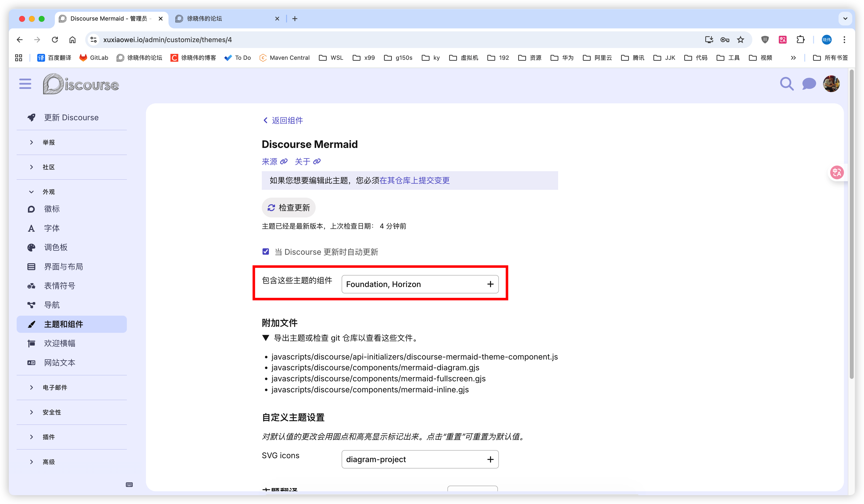Click the 检查更新 button
The image size is (864, 504).
tap(289, 208)
